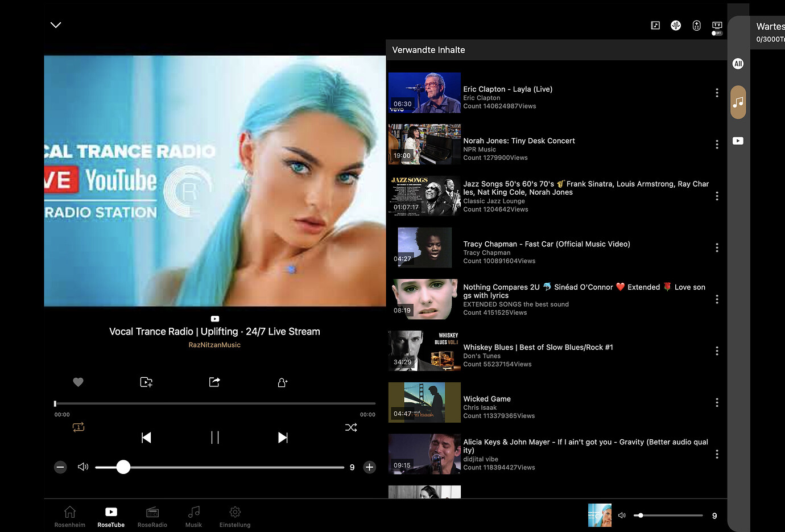This screenshot has width=785, height=532.
Task: Click the 'Verwandte Inhalte' header
Action: [x=428, y=50]
